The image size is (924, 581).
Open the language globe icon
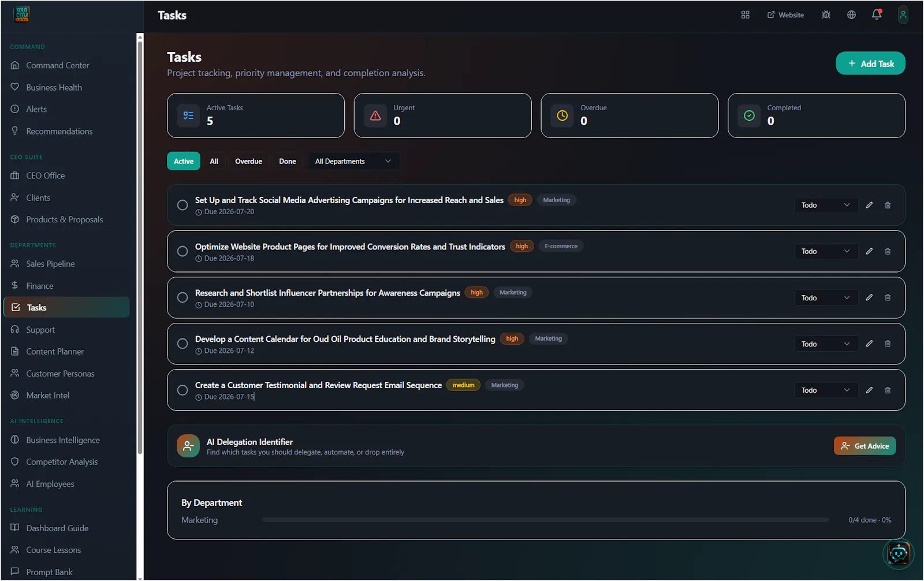coord(851,15)
